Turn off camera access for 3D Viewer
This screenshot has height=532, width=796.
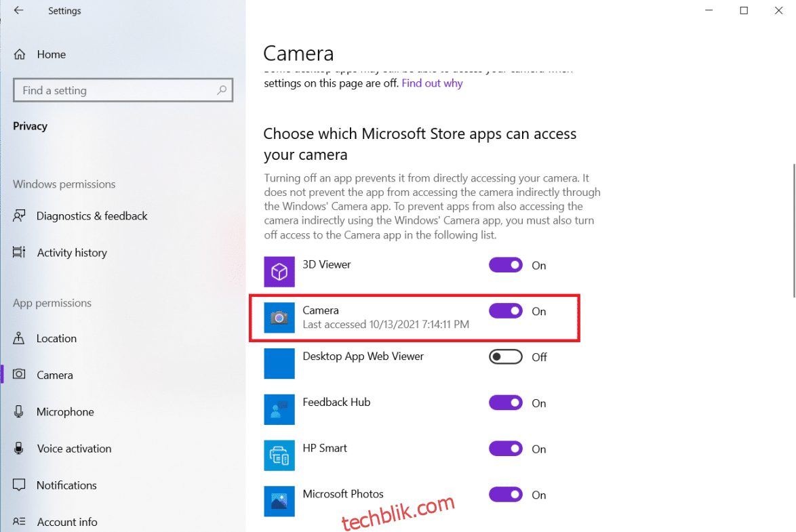506,265
